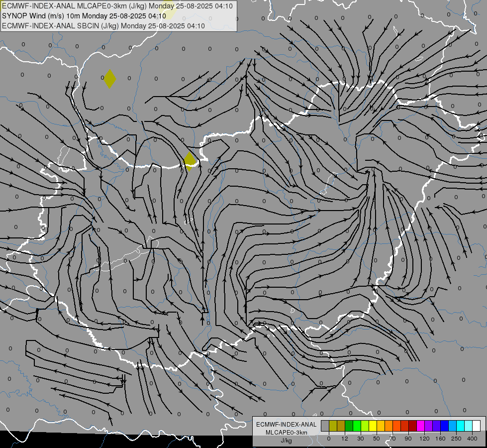Select the legend tick label 250

point(456,439)
